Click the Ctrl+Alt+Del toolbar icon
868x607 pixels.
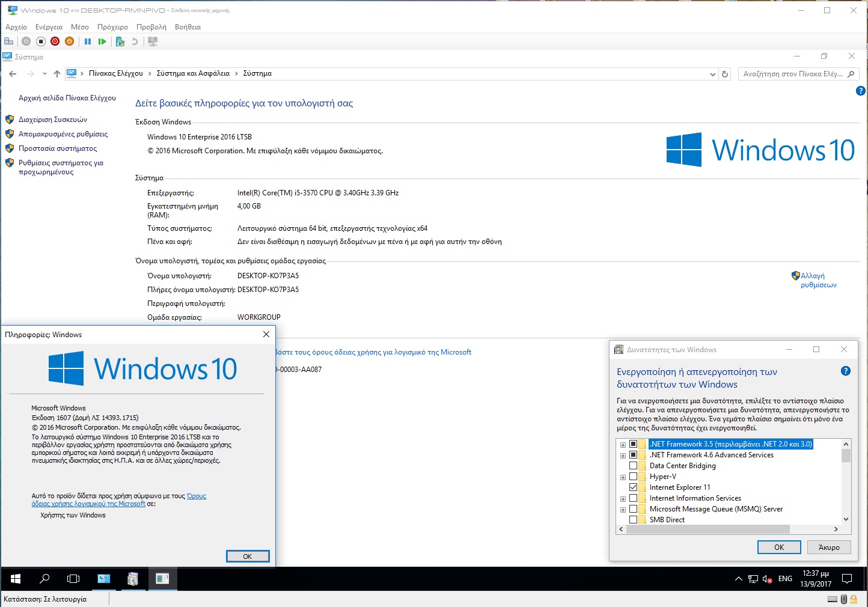pos(8,41)
